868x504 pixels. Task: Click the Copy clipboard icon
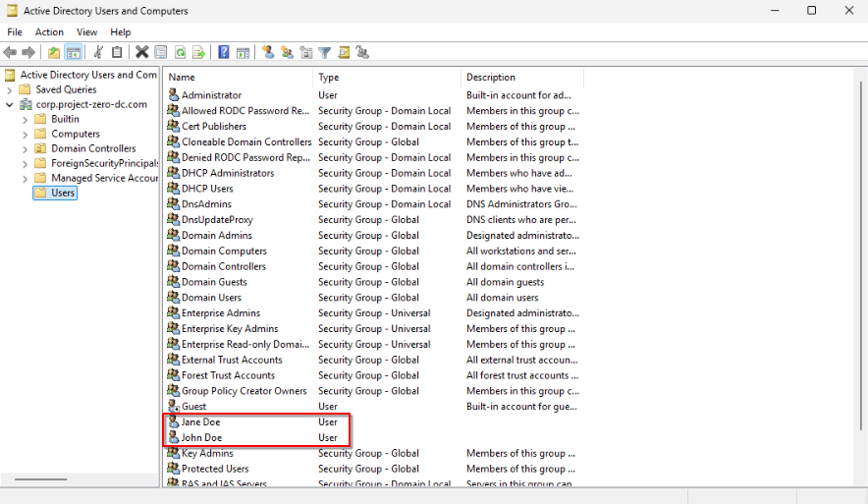tap(117, 53)
